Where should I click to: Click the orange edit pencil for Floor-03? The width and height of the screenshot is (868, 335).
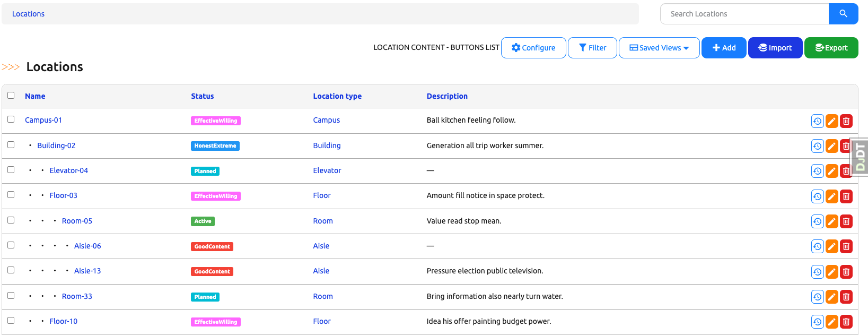[x=831, y=196]
